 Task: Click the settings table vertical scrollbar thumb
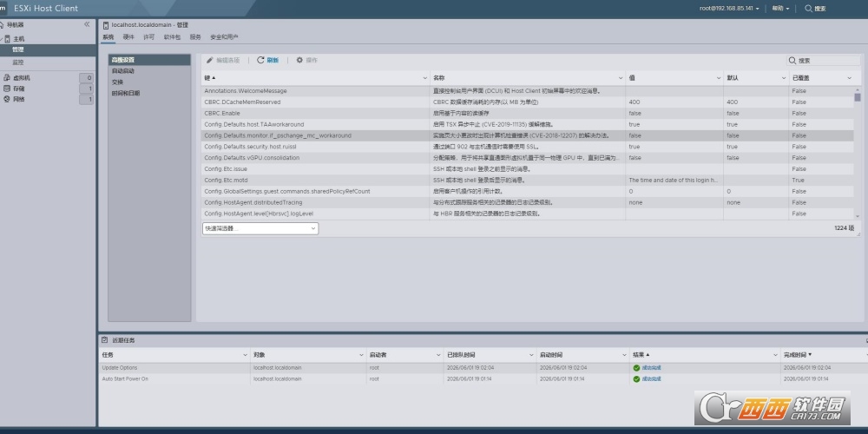point(858,97)
